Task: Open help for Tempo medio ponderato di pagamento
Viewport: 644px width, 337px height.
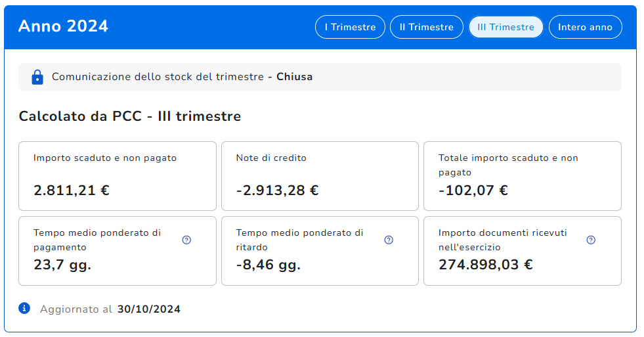Action: [186, 240]
